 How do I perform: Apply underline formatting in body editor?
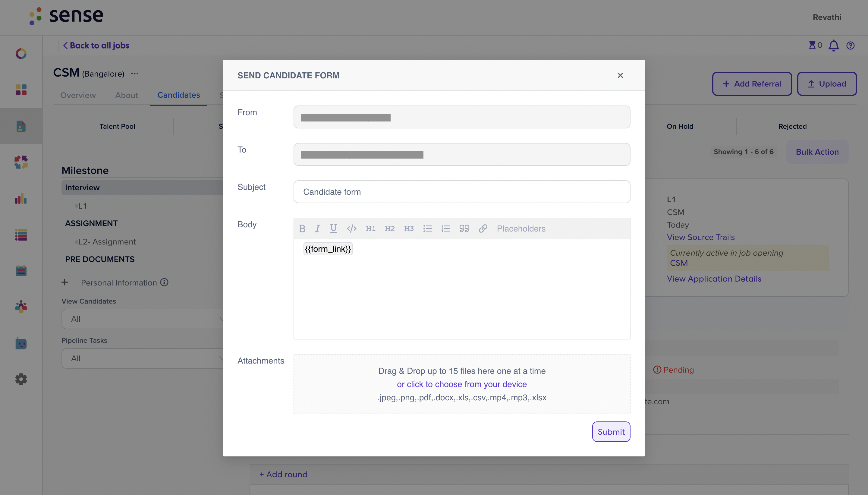(x=333, y=229)
